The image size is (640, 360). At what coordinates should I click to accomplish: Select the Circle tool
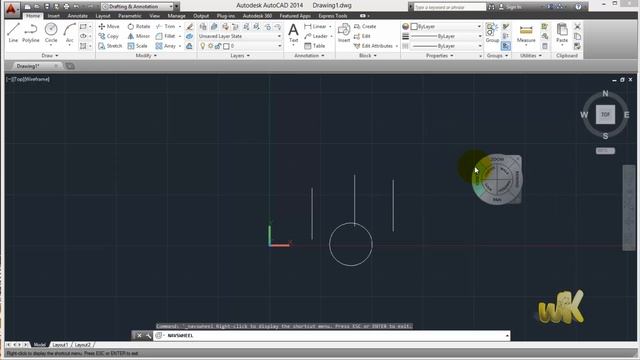(x=51, y=33)
